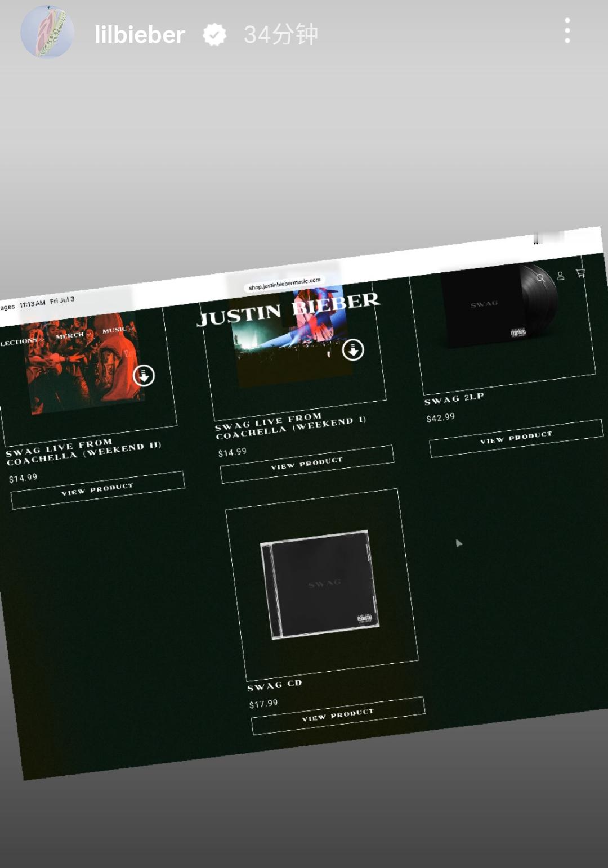Open the MERCH menu item
The height and width of the screenshot is (868, 608).
point(70,335)
